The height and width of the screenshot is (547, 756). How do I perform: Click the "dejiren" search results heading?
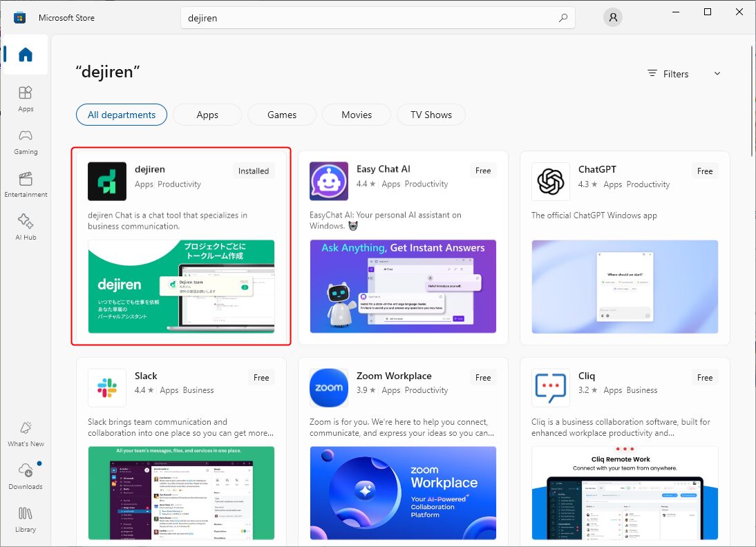click(108, 72)
